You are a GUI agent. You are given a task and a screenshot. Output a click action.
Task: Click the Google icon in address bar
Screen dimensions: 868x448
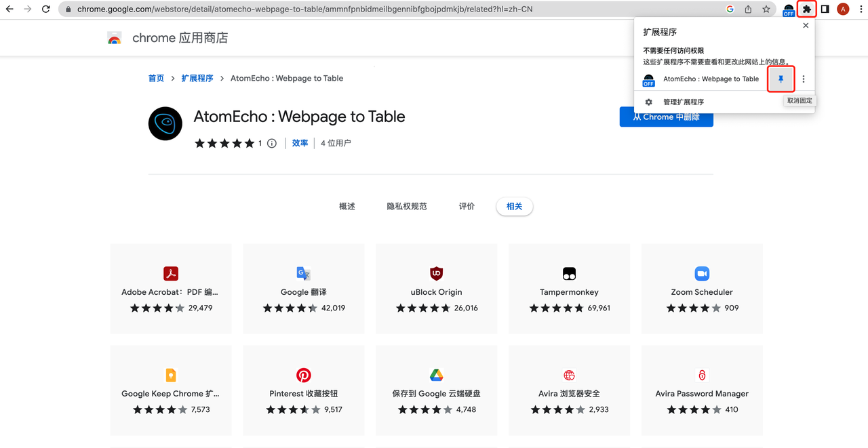click(730, 9)
